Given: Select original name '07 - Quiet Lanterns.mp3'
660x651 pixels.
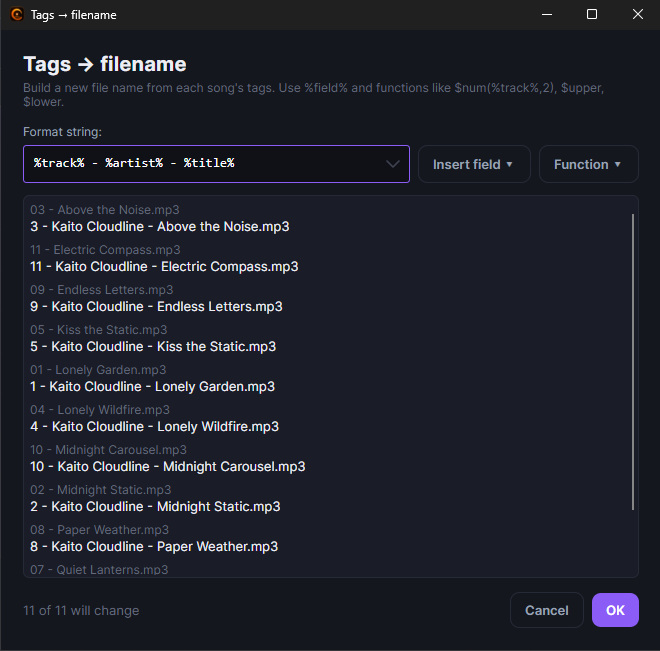Looking at the screenshot, I should click(x=99, y=569).
